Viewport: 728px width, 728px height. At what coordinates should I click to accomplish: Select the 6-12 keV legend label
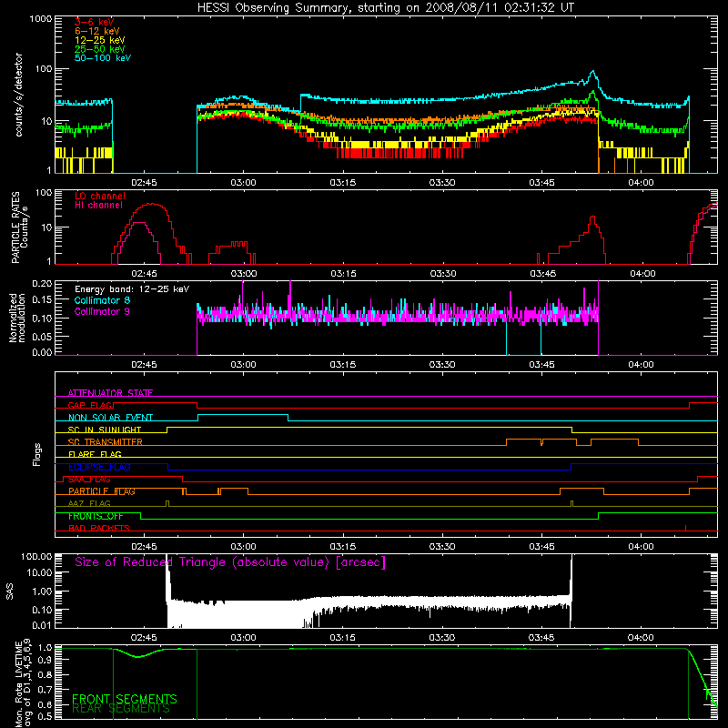coord(97,31)
